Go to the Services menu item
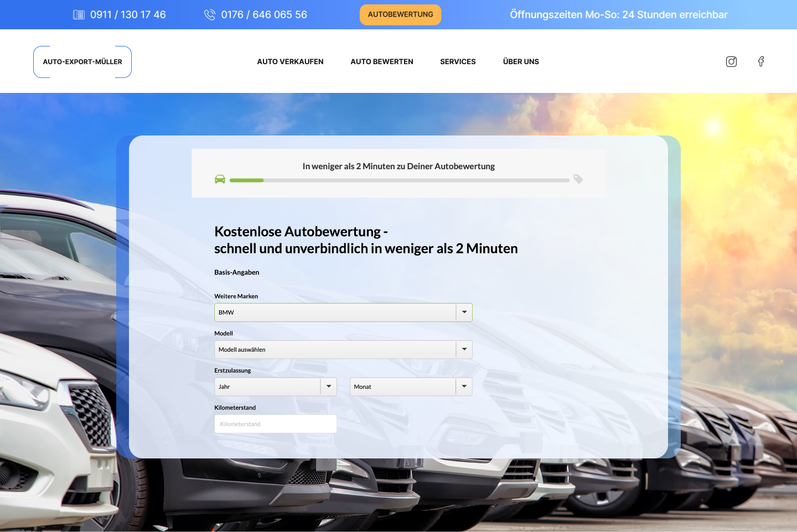797x532 pixels. [x=458, y=61]
